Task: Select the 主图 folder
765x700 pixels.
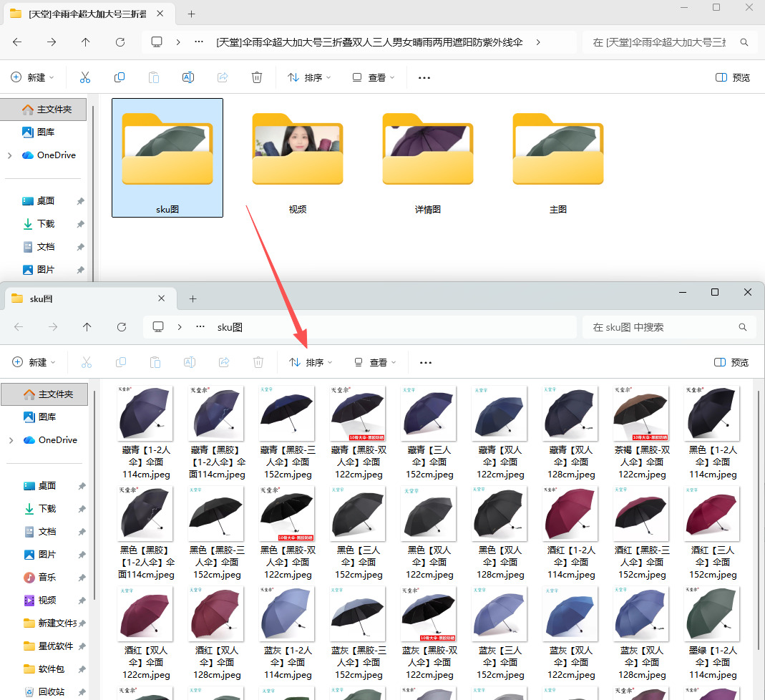Action: point(558,157)
